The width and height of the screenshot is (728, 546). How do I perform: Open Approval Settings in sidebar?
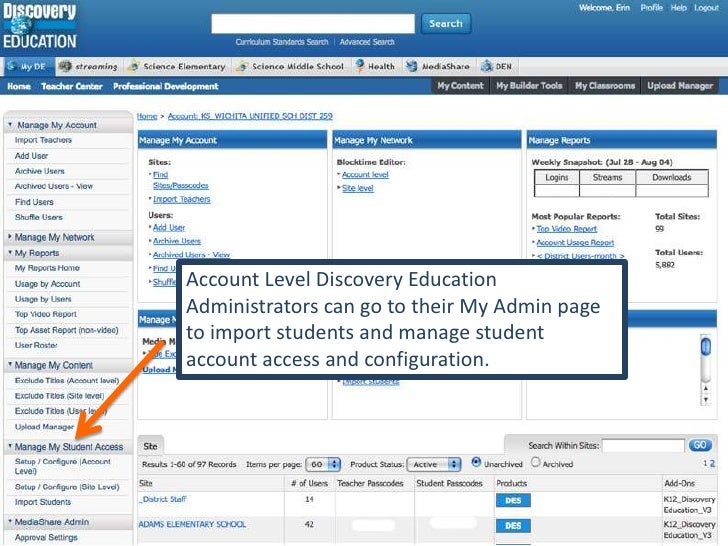(46, 538)
